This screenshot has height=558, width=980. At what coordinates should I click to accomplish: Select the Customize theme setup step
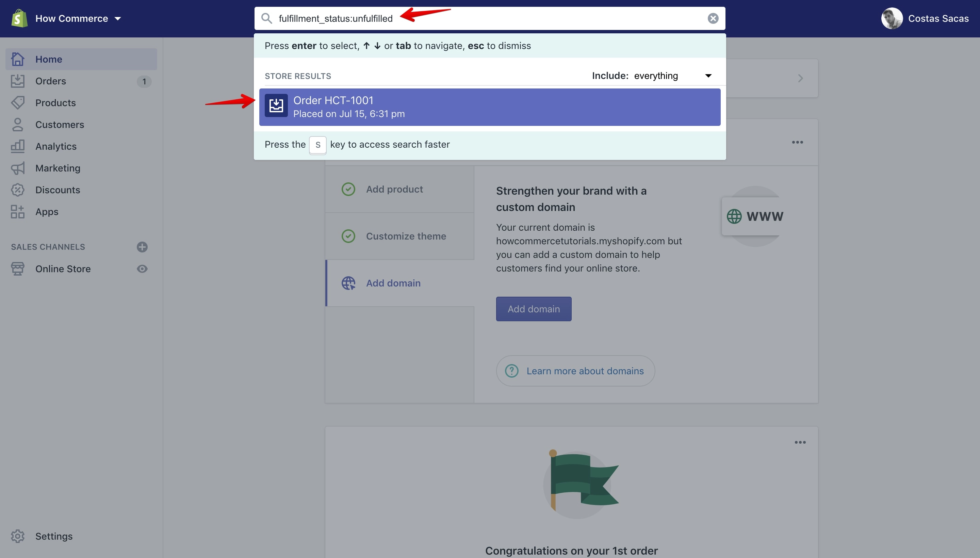pos(400,236)
